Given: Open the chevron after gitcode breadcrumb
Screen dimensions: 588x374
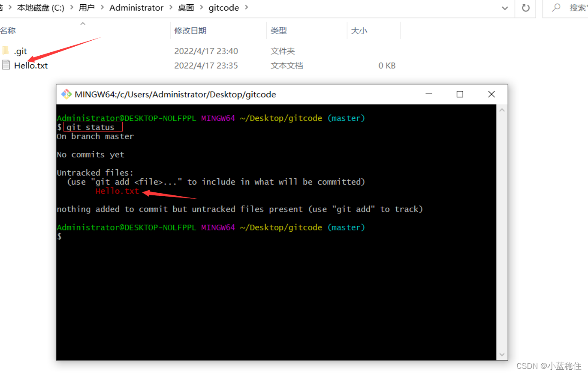Looking at the screenshot, I should click(x=246, y=8).
